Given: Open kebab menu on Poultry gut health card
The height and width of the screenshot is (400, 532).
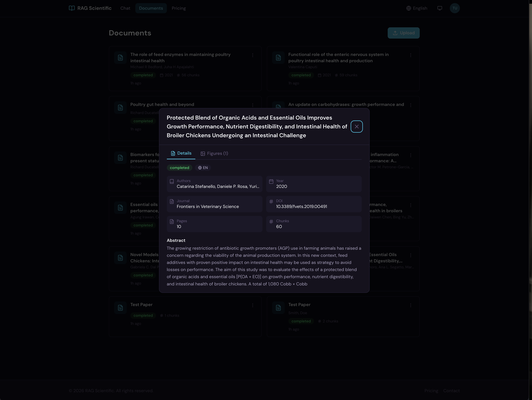Looking at the screenshot, I should pos(252,105).
